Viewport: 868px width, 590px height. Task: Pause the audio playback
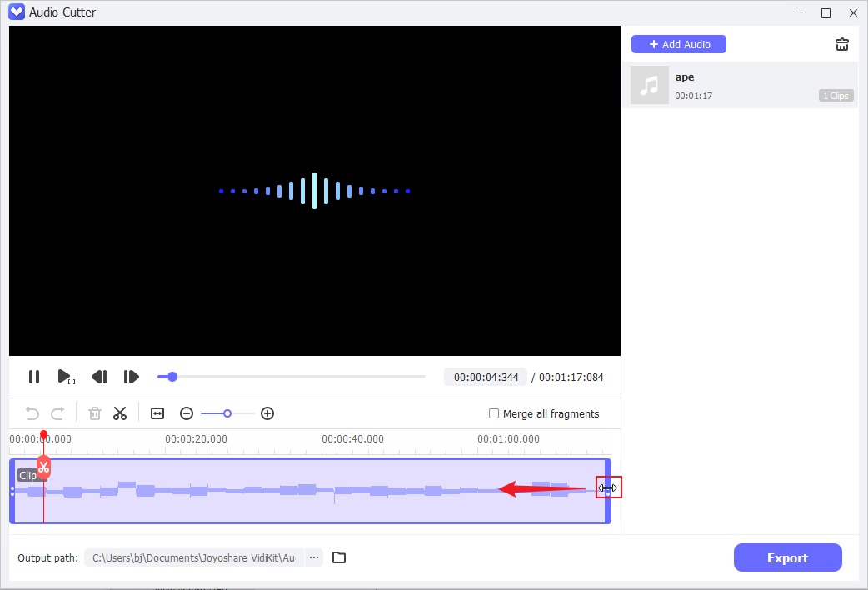click(34, 377)
